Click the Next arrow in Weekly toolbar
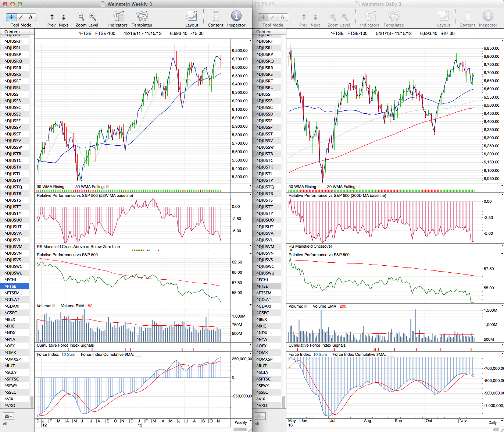 coord(64,17)
